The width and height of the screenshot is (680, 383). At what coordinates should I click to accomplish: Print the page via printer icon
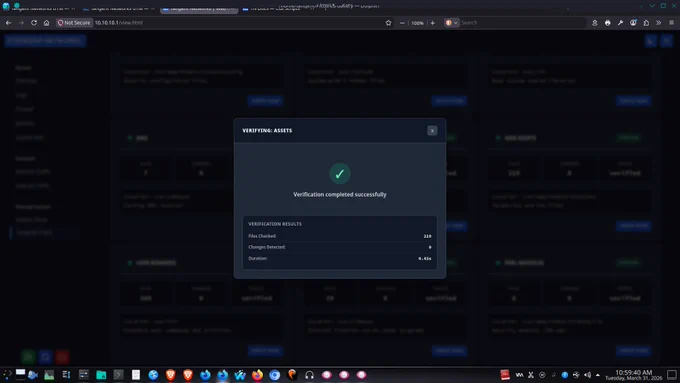(608, 23)
